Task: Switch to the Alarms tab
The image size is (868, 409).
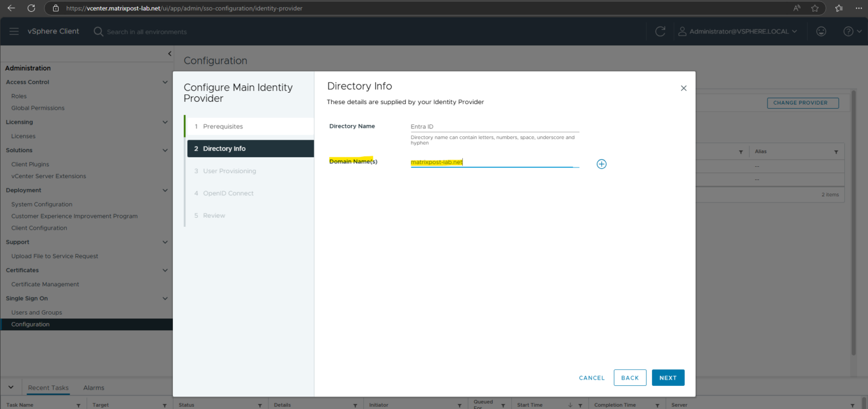Action: point(93,388)
